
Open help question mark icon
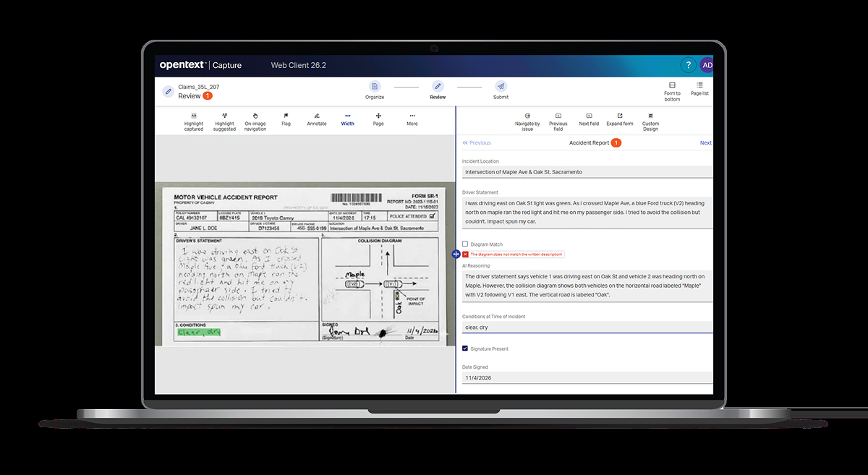pyautogui.click(x=689, y=65)
